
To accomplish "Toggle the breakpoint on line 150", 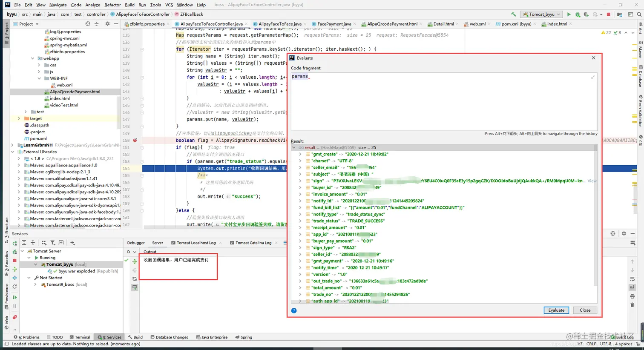I will tap(135, 140).
